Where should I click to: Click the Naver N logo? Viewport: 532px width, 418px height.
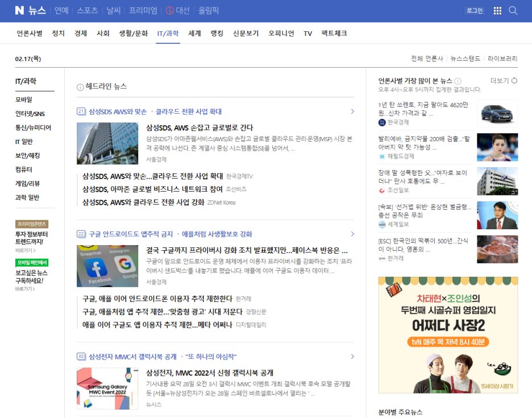pyautogui.click(x=20, y=11)
